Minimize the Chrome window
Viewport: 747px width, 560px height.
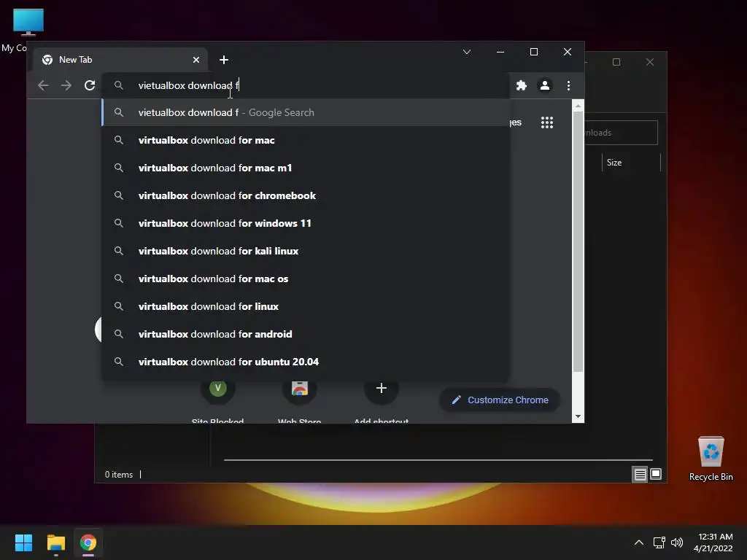coord(500,52)
